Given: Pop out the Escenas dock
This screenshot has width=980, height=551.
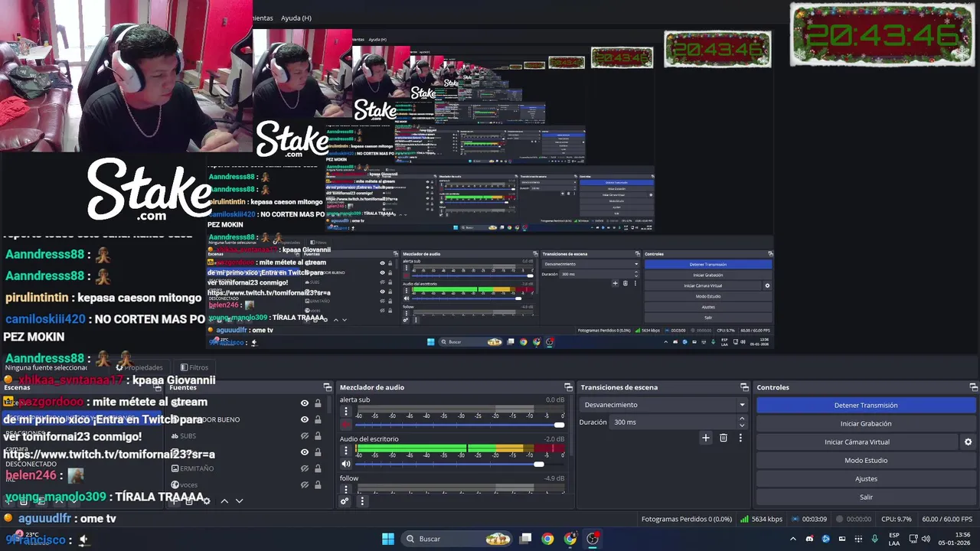Looking at the screenshot, I should click(x=158, y=387).
